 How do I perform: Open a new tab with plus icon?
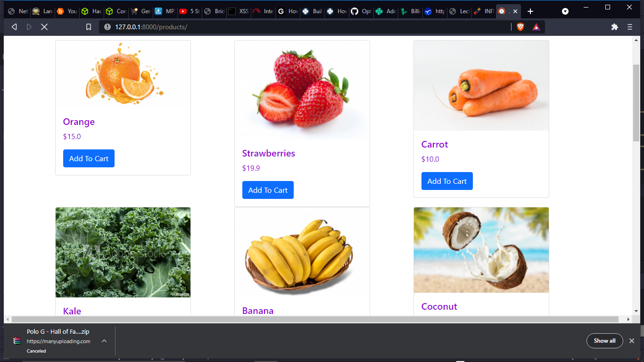tap(530, 11)
